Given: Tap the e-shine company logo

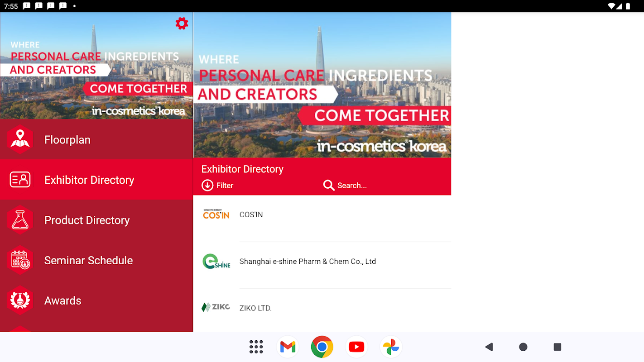Looking at the screenshot, I should tap(216, 261).
